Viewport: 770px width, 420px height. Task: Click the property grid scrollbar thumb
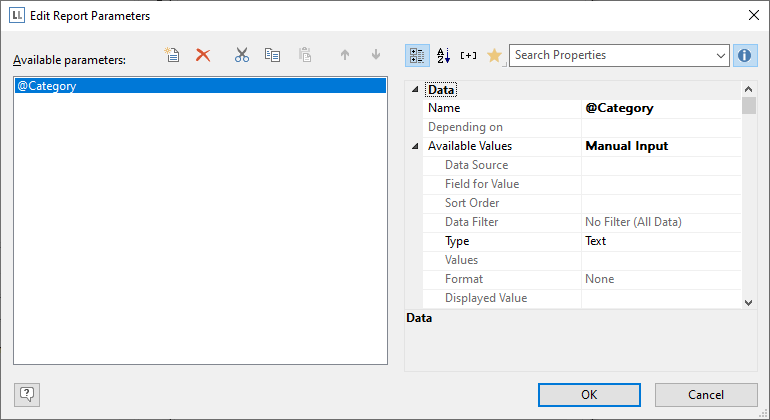tap(748, 105)
